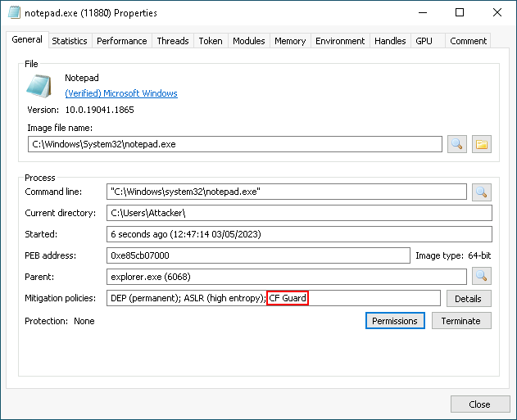Click the Permissions button

click(x=395, y=321)
